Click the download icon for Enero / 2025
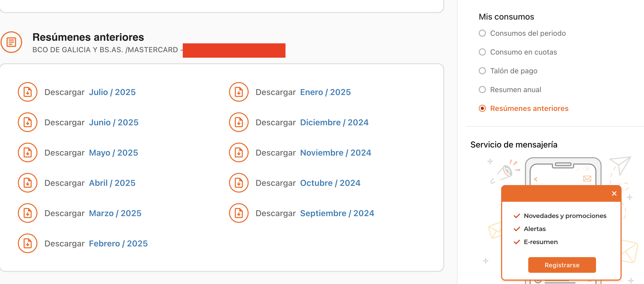 [x=239, y=92]
